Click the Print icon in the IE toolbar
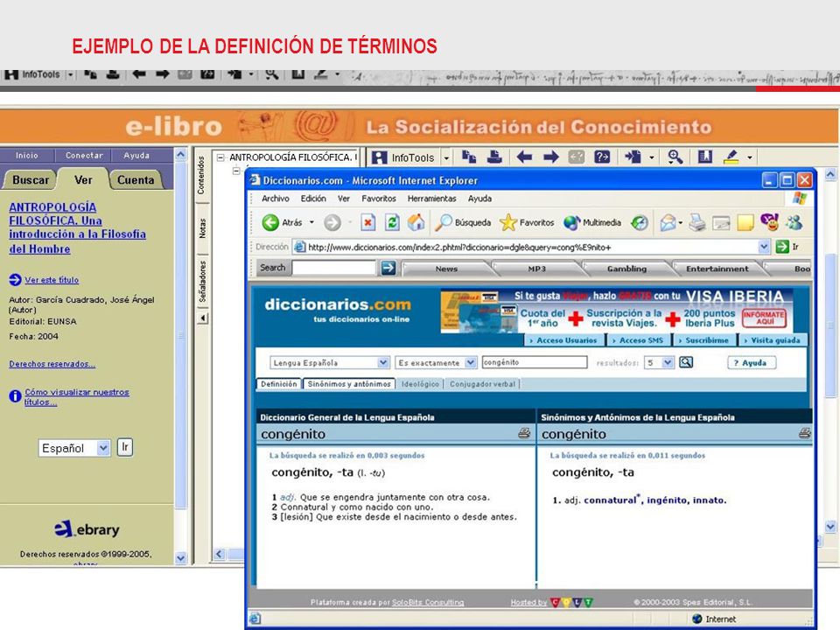The height and width of the screenshot is (630, 840). coord(697,222)
